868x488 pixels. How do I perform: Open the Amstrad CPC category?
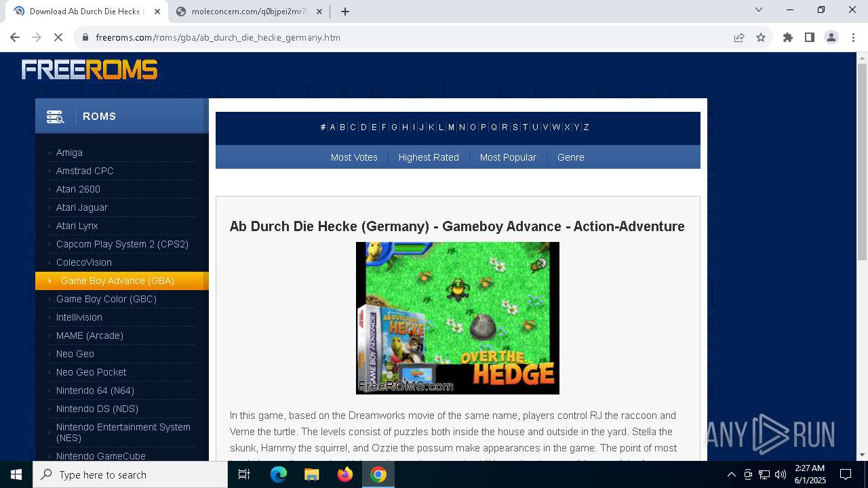click(85, 171)
